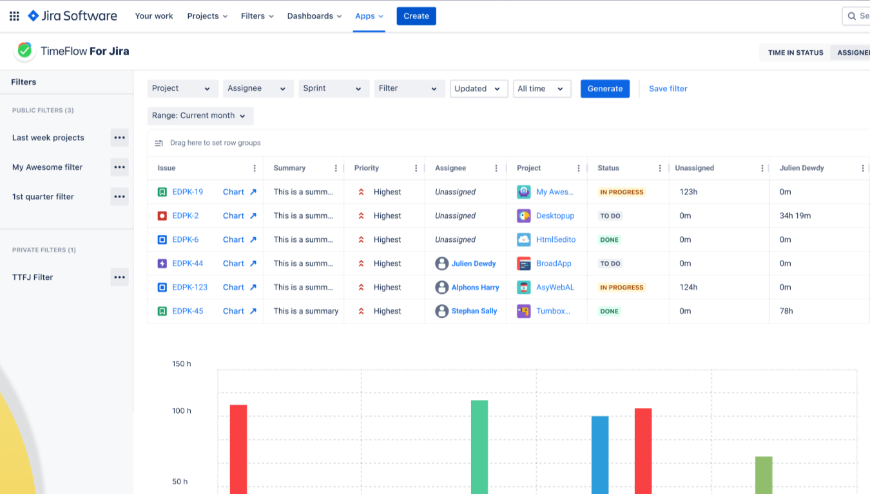Open the app switcher grid icon
Viewport: 870px width, 494px height.
tap(14, 16)
